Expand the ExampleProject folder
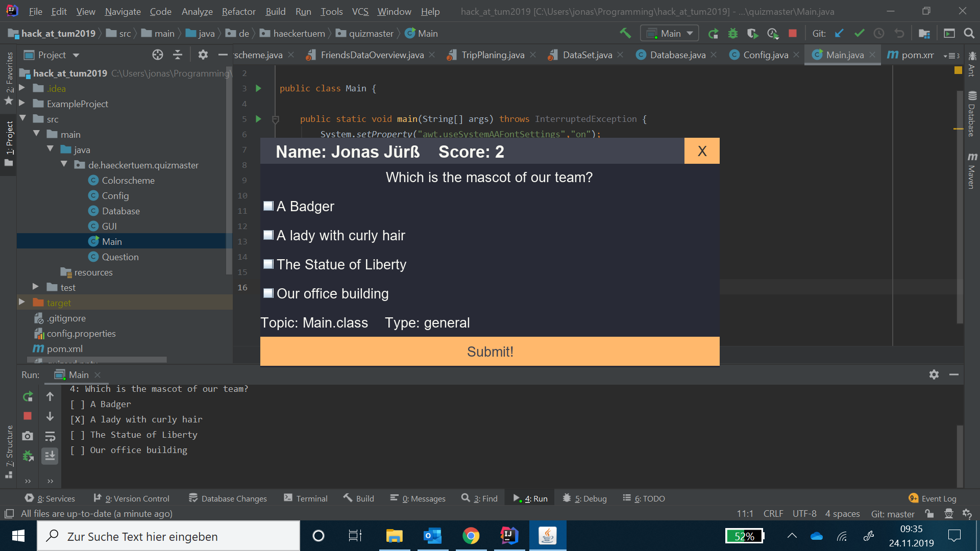Screen dimensions: 980x551 (22, 103)
